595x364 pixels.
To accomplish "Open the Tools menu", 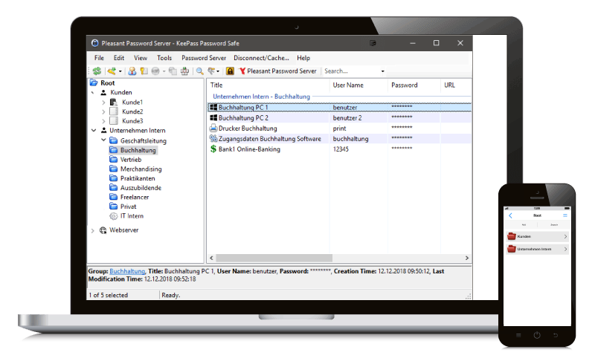I will [x=164, y=58].
